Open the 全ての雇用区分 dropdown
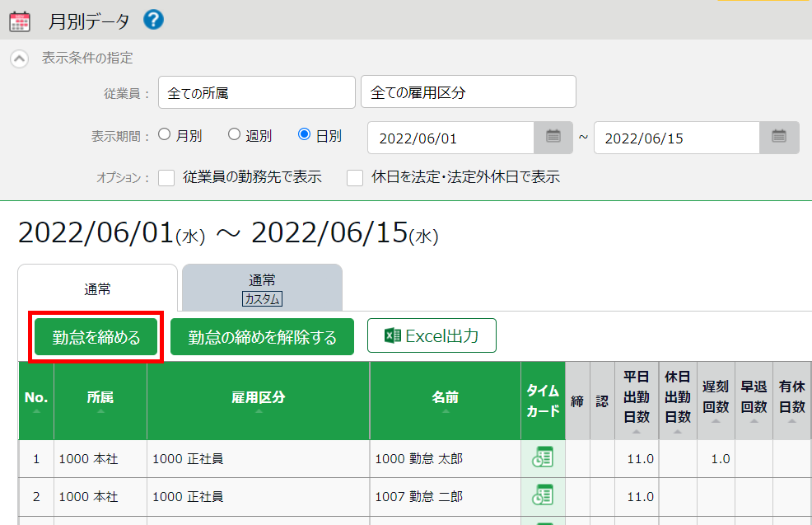The height and width of the screenshot is (525, 812). [x=468, y=92]
